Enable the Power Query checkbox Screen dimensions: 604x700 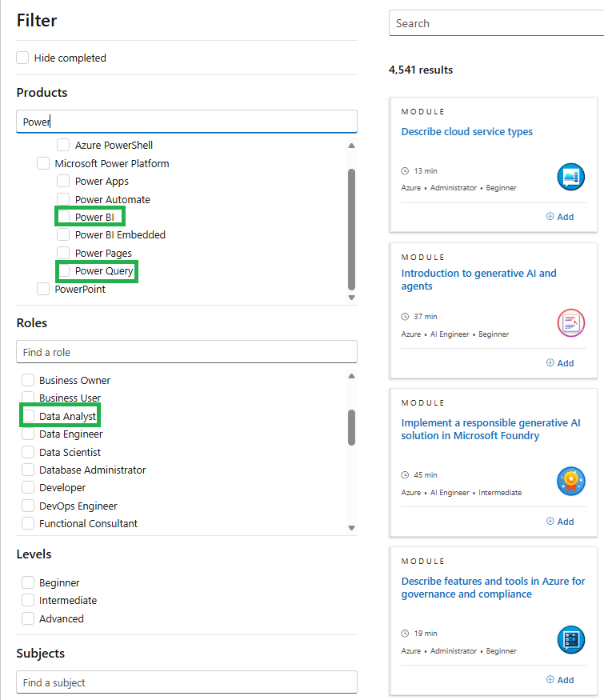63,271
